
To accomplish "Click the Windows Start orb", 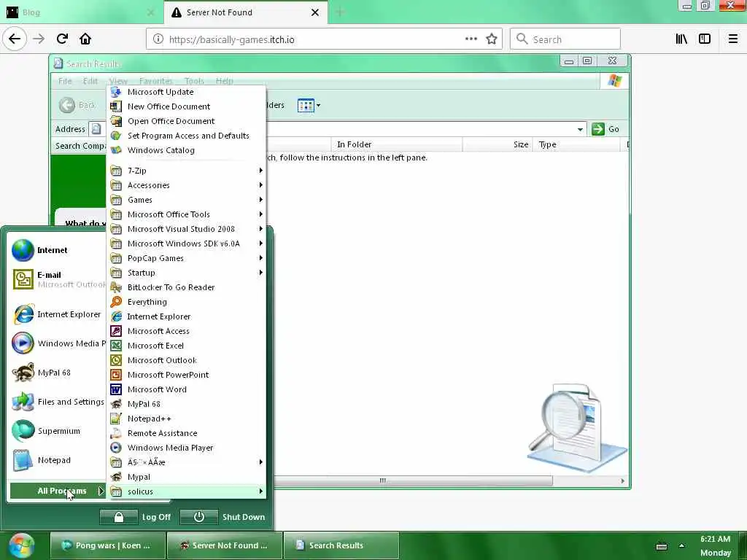I will coord(21,545).
